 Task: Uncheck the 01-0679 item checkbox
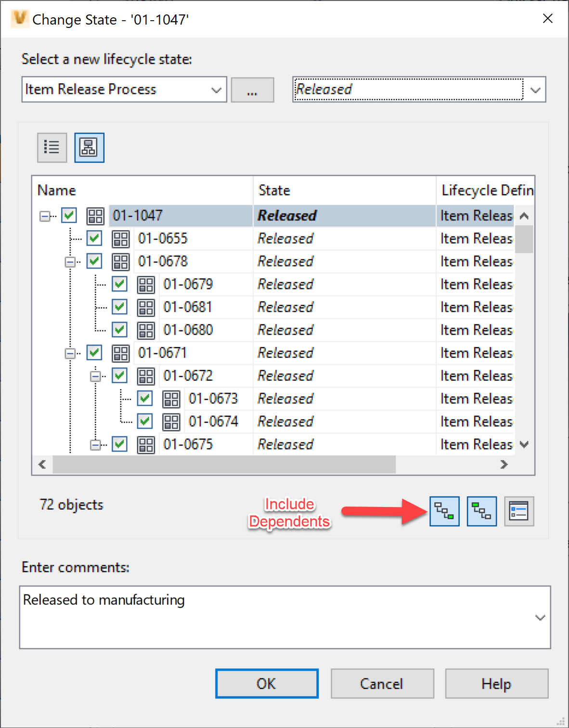(x=119, y=284)
